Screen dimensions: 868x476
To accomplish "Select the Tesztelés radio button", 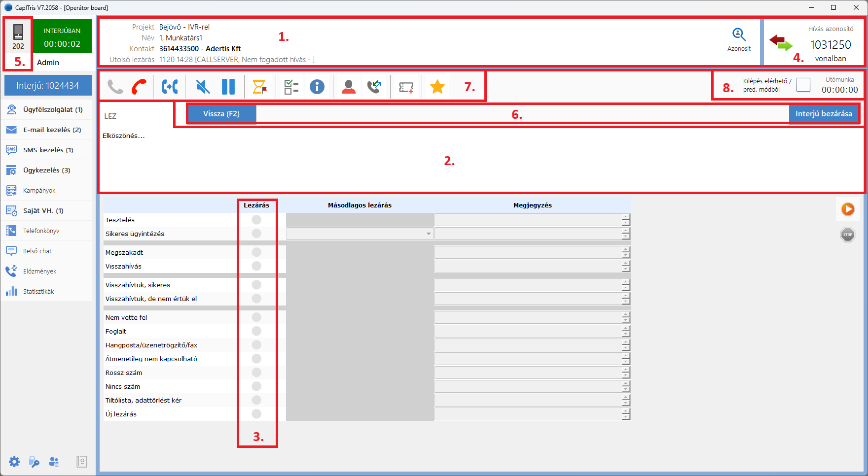I will pyautogui.click(x=256, y=220).
